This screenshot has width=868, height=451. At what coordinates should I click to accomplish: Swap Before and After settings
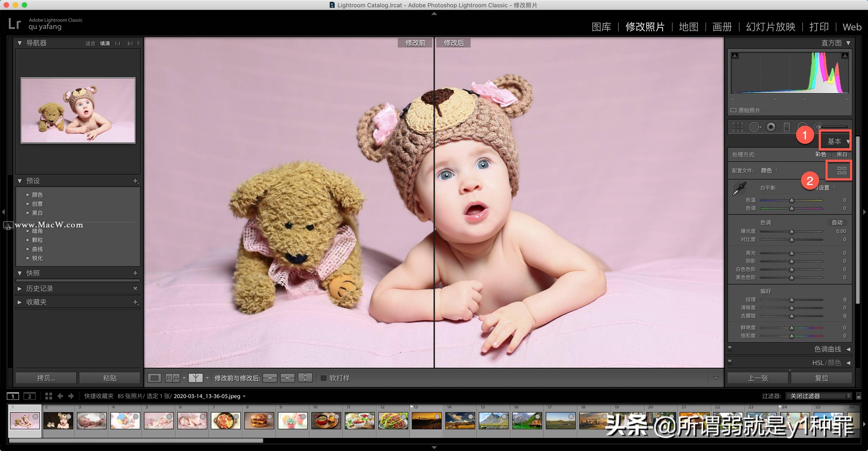tap(305, 378)
